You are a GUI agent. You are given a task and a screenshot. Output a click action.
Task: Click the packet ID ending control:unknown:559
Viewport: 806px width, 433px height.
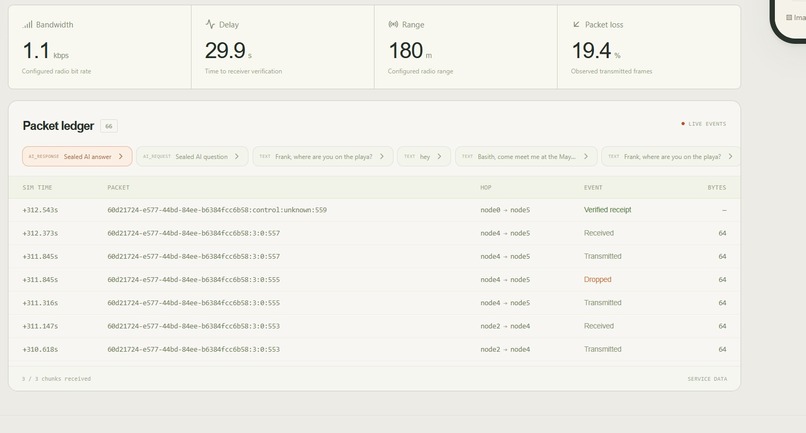[217, 210]
